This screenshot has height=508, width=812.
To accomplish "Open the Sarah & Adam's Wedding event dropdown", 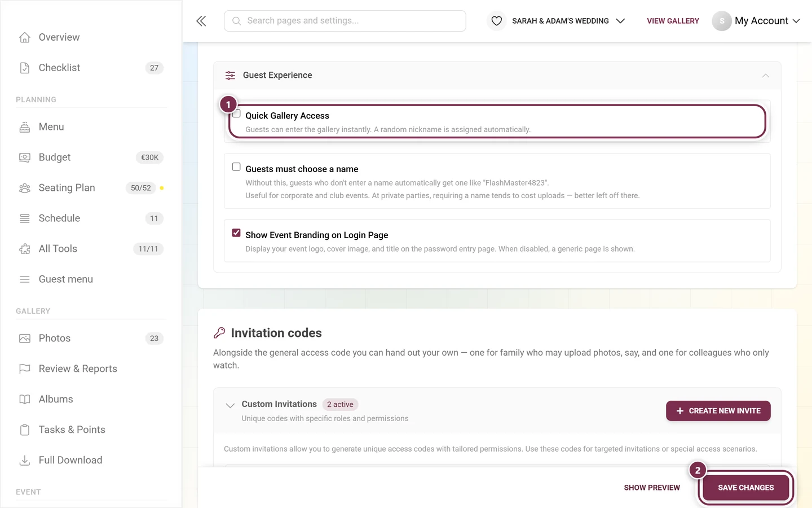I will pos(568,21).
